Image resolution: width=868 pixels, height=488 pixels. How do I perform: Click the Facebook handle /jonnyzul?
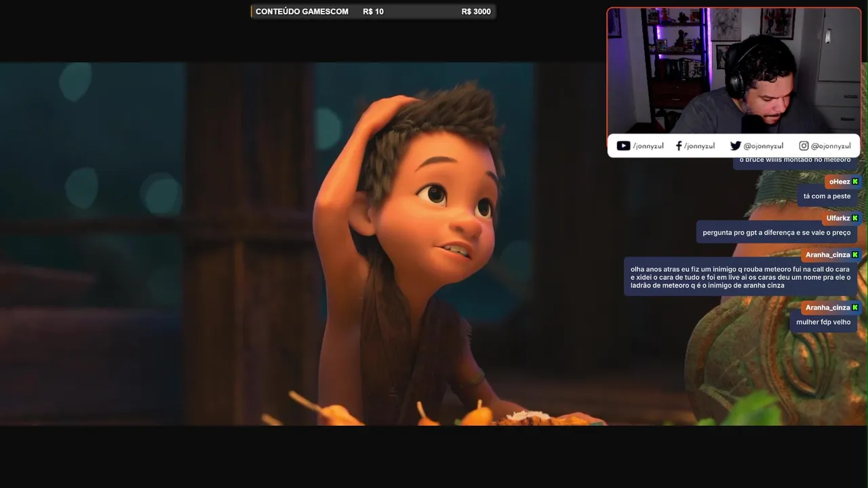coord(699,146)
